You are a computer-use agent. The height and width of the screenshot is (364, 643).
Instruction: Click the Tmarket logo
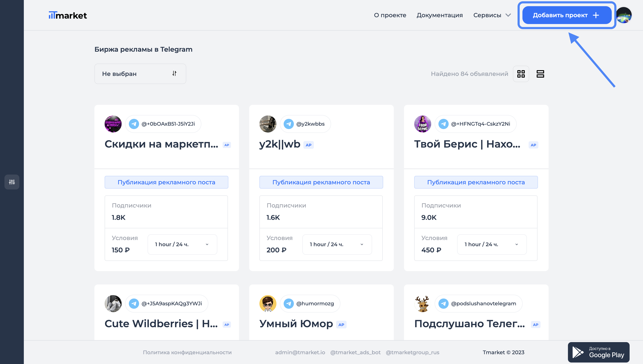pyautogui.click(x=68, y=16)
